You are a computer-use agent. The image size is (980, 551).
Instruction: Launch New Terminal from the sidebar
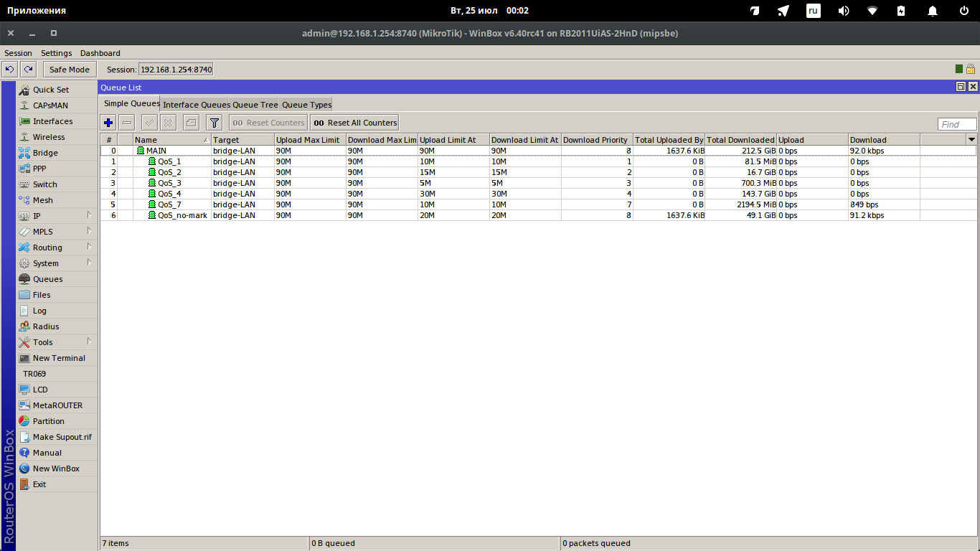57,358
